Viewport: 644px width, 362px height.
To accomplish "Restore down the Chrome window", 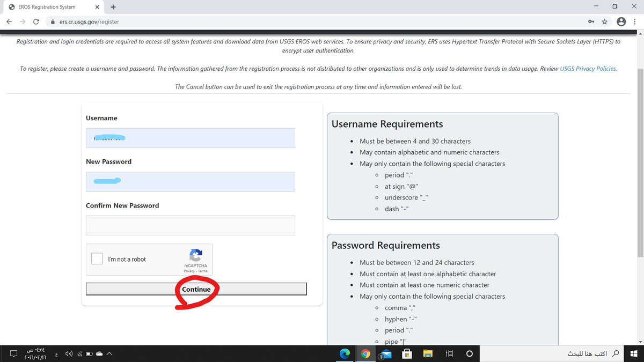I will tap(615, 6).
